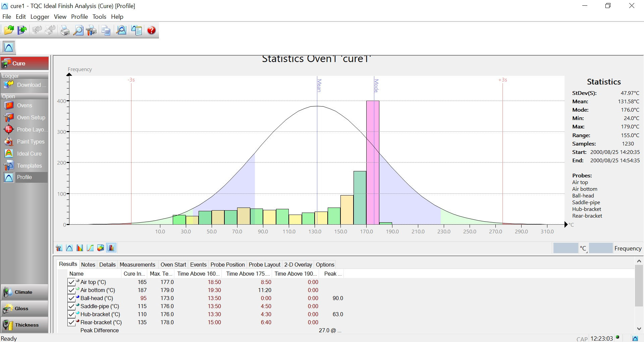Open Help via the question mark icon
The width and height of the screenshot is (644, 342).
151,30
